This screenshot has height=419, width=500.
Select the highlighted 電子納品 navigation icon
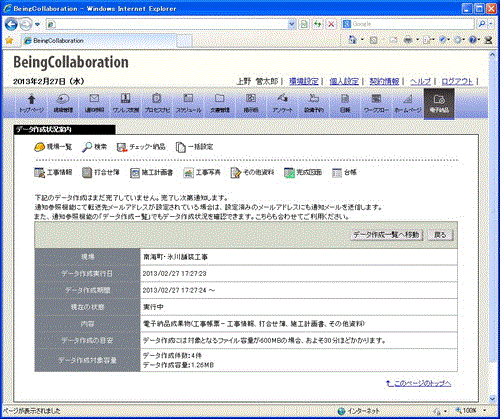(439, 104)
